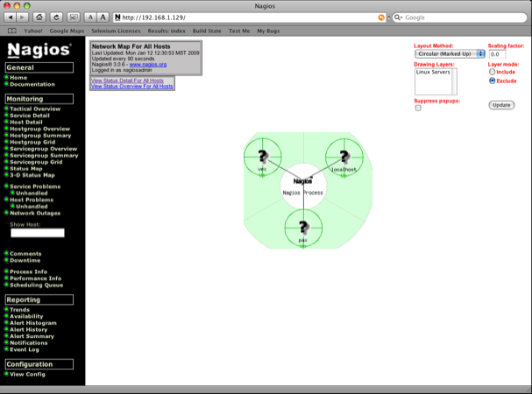Open Host Problems in sidebar
The image size is (532, 394).
(x=32, y=200)
